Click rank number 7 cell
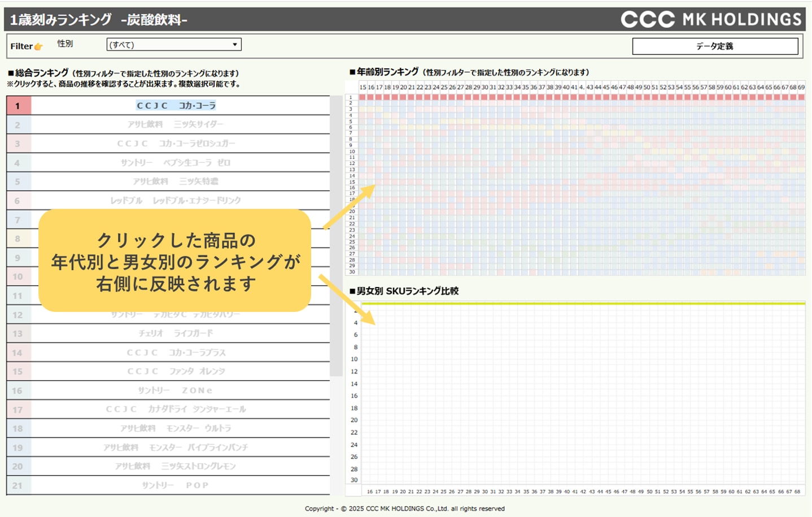The height and width of the screenshot is (517, 812). (18, 220)
